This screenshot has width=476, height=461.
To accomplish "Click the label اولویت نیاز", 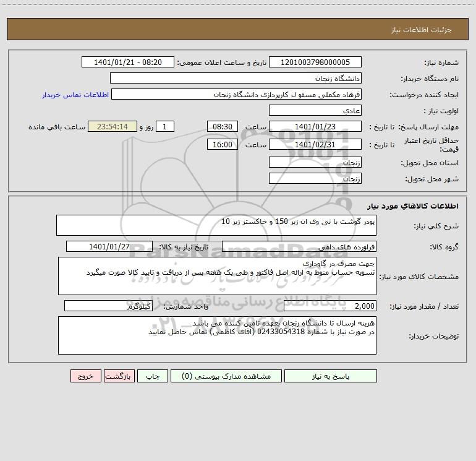I will tap(441, 111).
